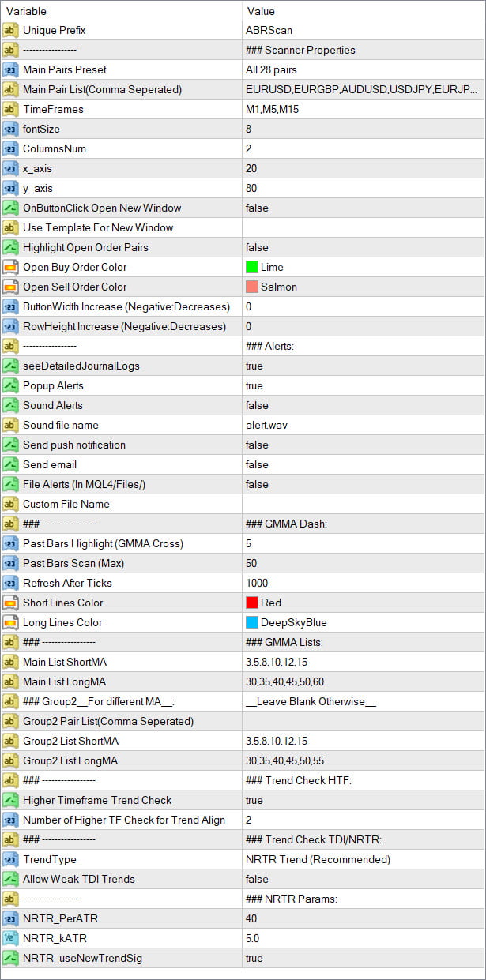Screen dimensions: 486x980
Task: Pick the Lime color swatch for buy orders
Action: pos(252,267)
